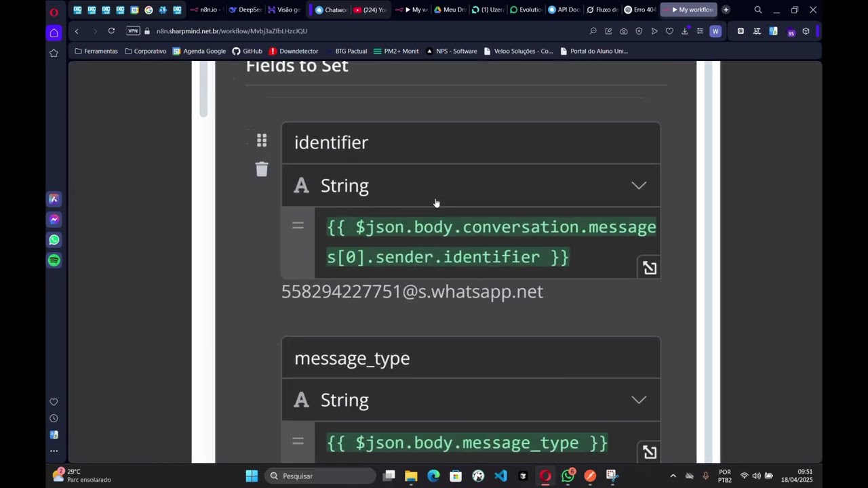The width and height of the screenshot is (868, 488).
Task: Click the taskbar Pesquisar search box
Action: coord(319,476)
